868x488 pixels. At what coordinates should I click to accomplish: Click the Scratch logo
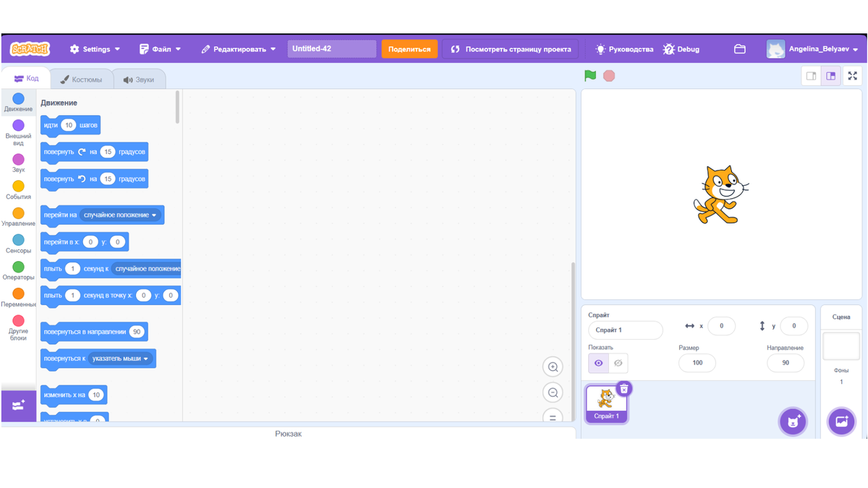click(30, 49)
